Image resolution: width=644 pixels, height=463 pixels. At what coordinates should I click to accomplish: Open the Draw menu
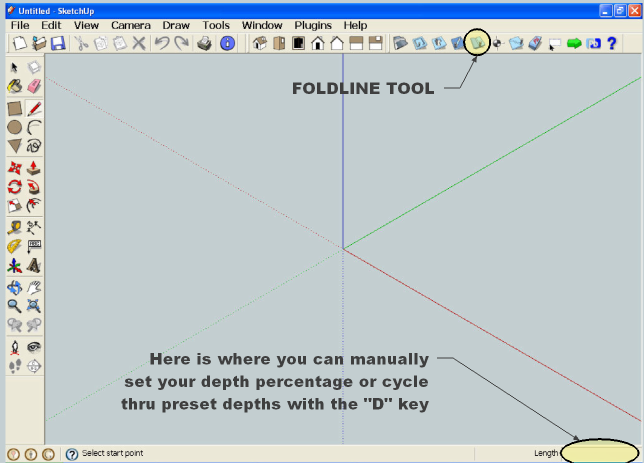(x=176, y=24)
